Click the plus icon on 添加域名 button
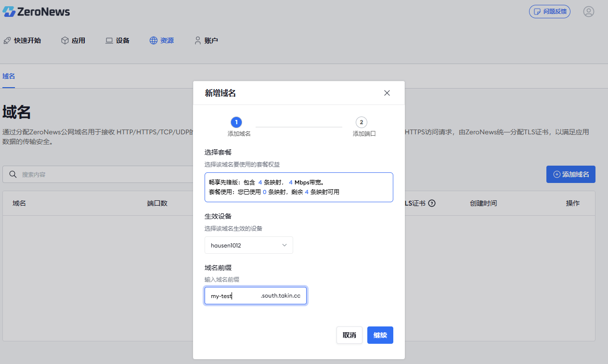The width and height of the screenshot is (608, 364). 556,174
